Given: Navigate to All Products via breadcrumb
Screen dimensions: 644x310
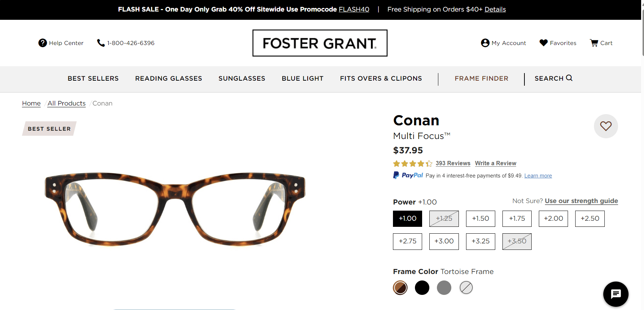Looking at the screenshot, I should [66, 103].
